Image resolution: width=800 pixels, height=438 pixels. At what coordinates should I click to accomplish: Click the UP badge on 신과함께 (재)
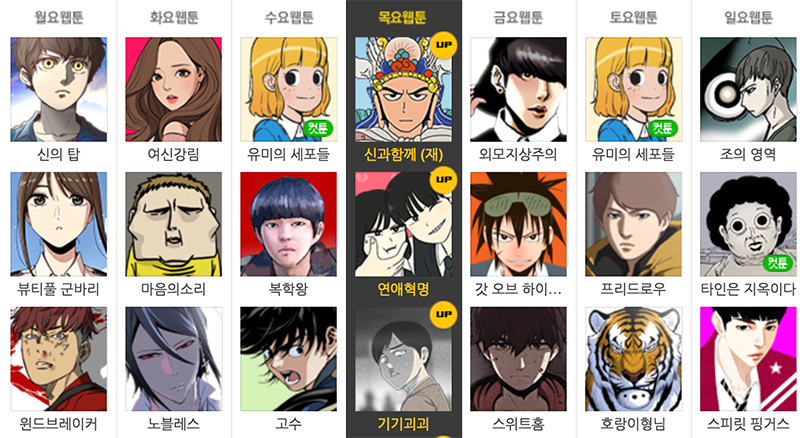point(443,44)
